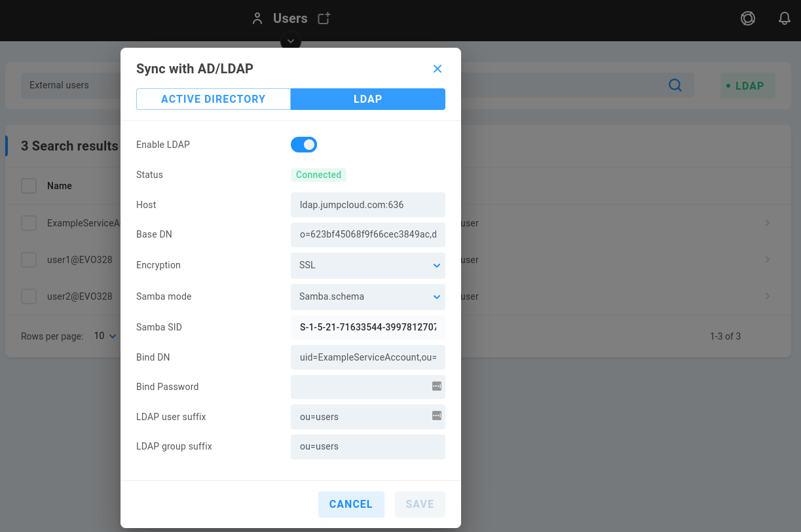Image resolution: width=801 pixels, height=532 pixels.
Task: Click the key icon in LDAP user suffix
Action: click(437, 416)
